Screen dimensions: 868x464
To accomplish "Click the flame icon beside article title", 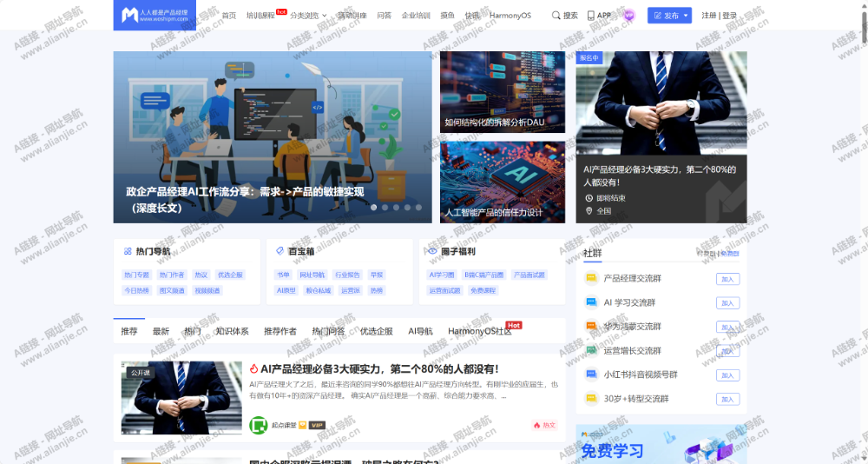I will pyautogui.click(x=253, y=368).
